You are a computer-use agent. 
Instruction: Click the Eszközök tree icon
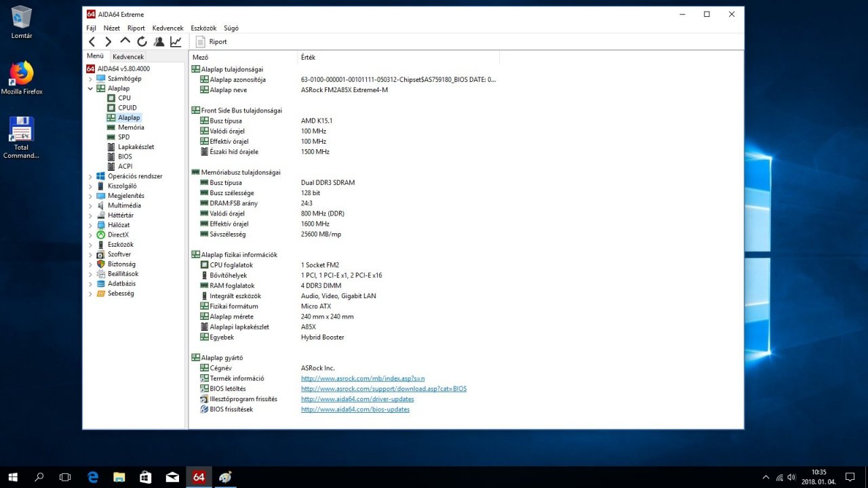coord(101,245)
